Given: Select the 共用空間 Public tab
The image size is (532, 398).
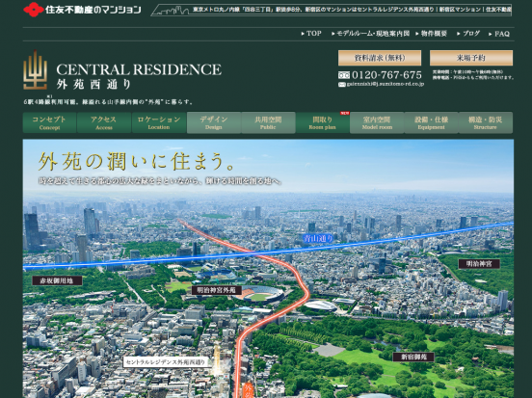Looking at the screenshot, I should (x=268, y=122).
